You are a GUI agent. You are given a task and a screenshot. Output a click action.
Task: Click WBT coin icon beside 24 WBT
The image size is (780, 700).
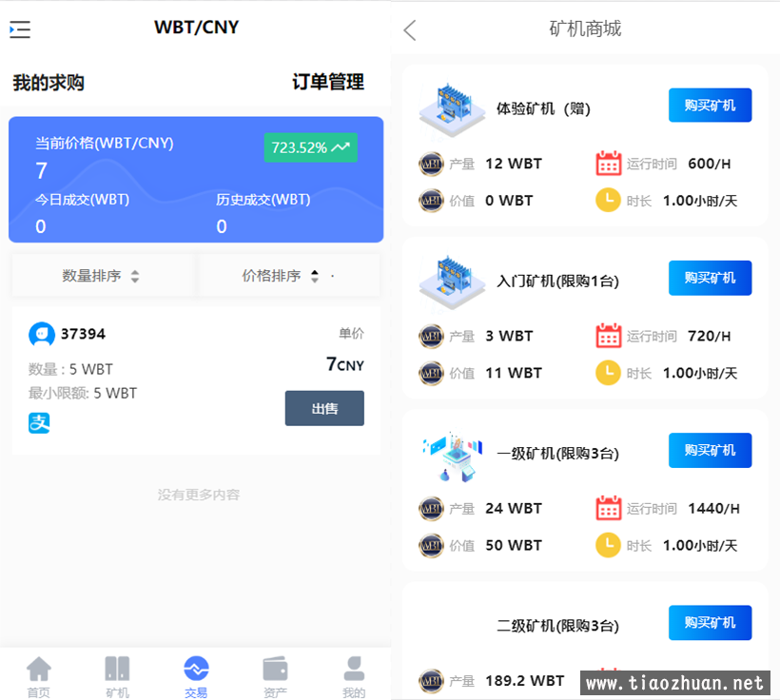pyautogui.click(x=431, y=509)
